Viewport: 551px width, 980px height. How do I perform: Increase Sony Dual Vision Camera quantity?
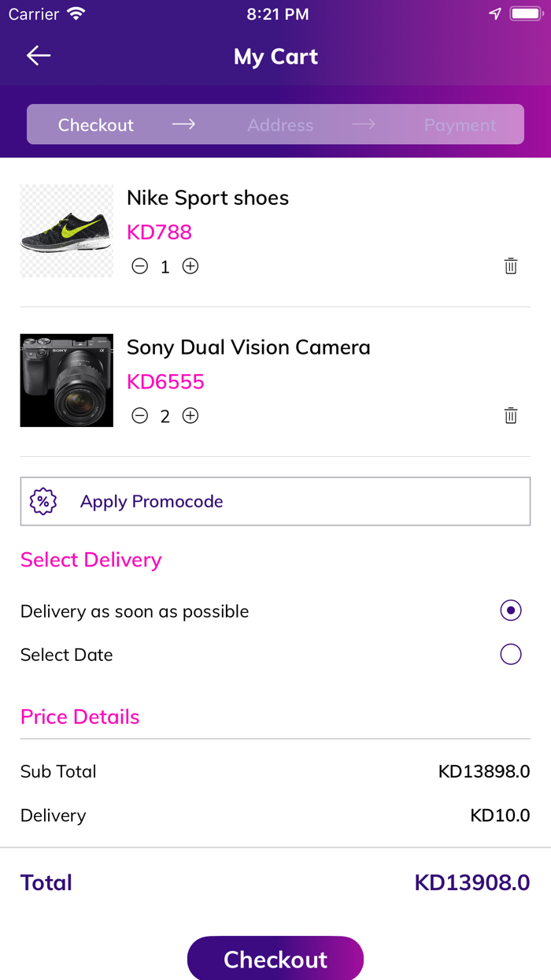click(x=190, y=416)
